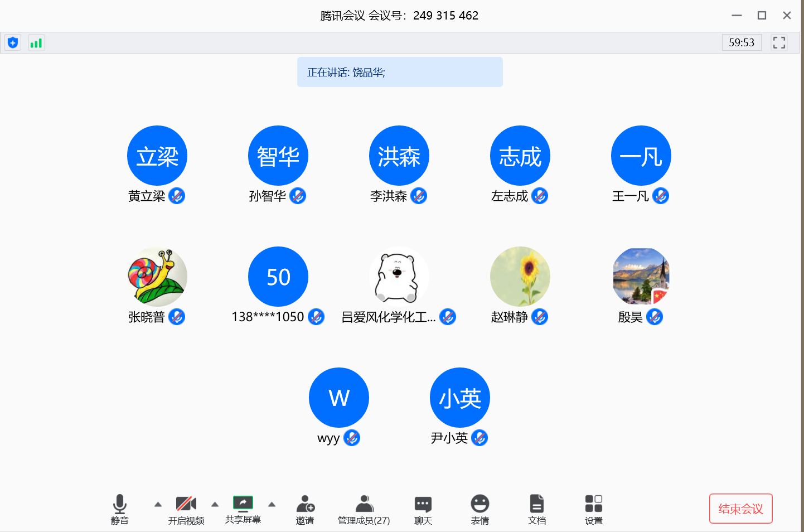The height and width of the screenshot is (532, 804).
Task: Mute your microphone with 静音
Action: click(120, 509)
